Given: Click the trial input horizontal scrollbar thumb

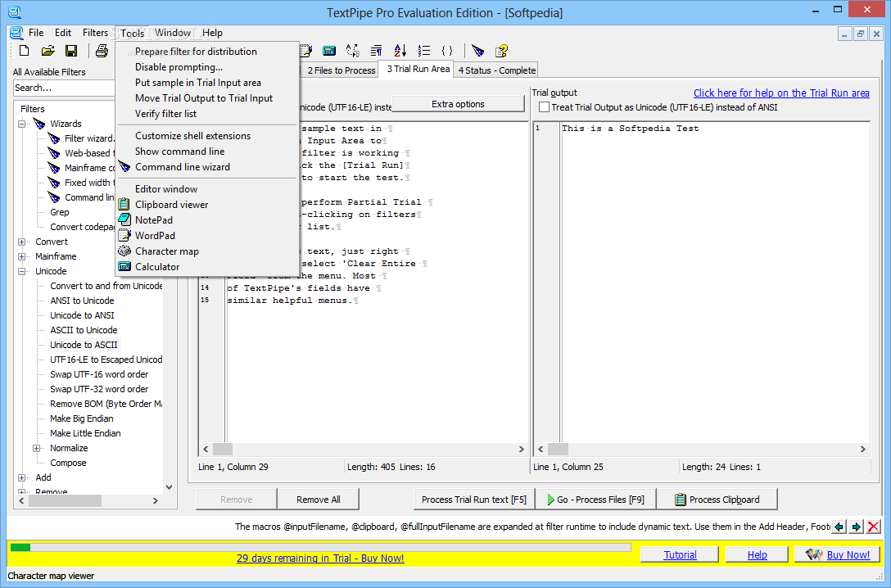Looking at the screenshot, I should click(x=222, y=450).
